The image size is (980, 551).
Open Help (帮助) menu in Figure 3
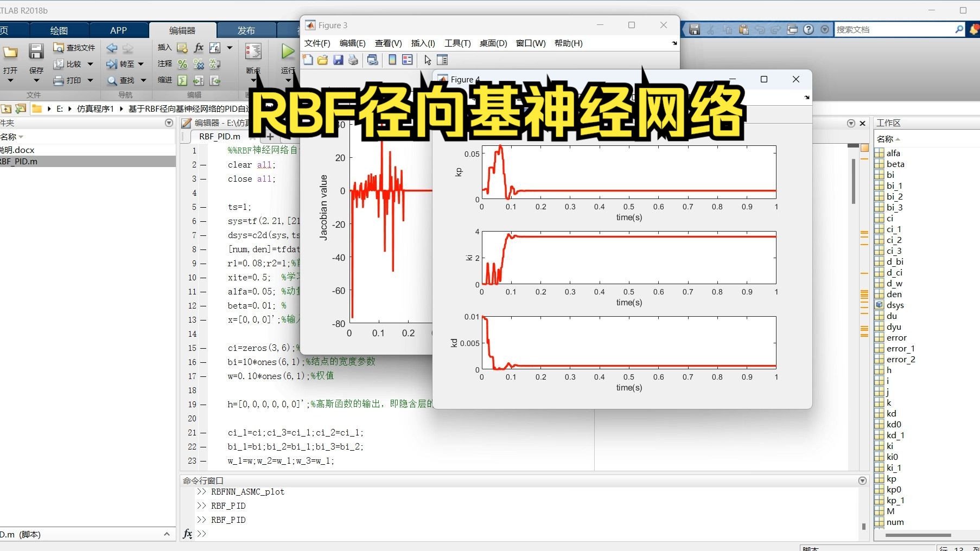(x=568, y=43)
